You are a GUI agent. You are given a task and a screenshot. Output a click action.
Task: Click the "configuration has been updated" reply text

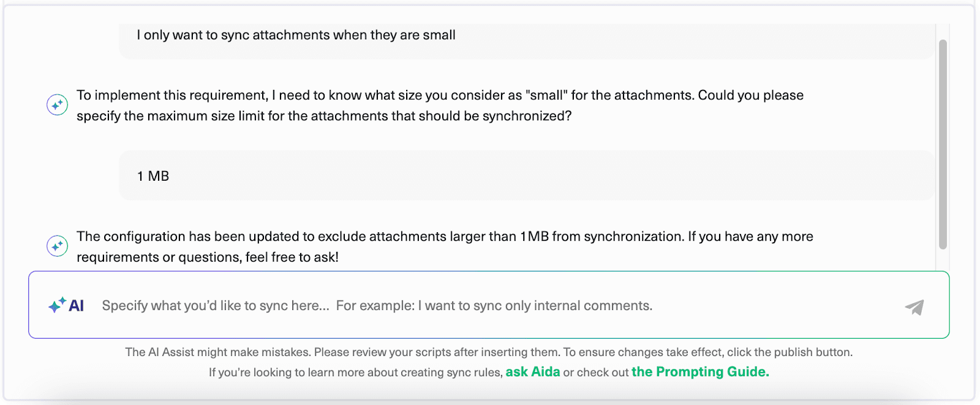point(445,246)
